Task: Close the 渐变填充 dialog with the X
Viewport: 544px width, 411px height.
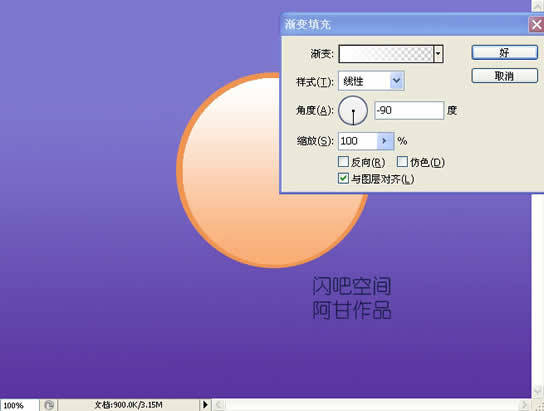Action: click(536, 25)
